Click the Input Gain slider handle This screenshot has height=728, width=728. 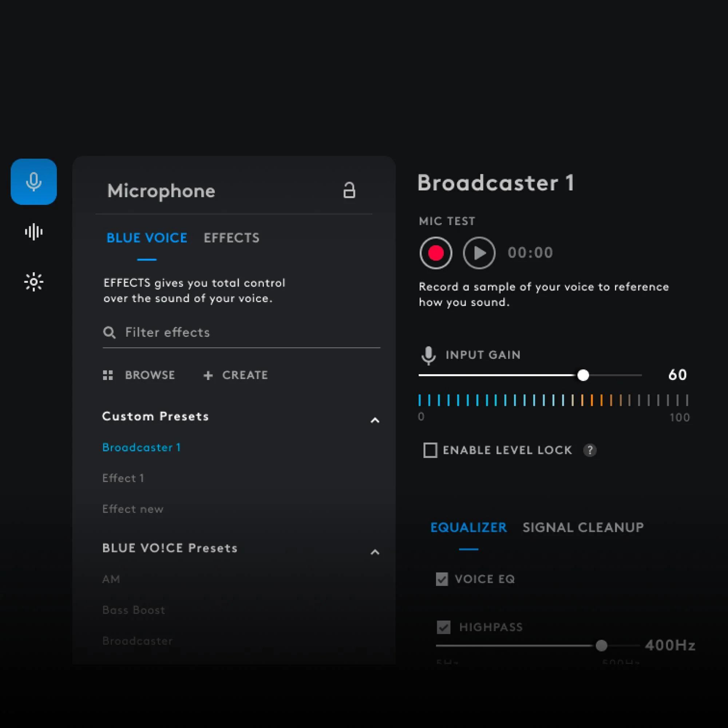[583, 375]
